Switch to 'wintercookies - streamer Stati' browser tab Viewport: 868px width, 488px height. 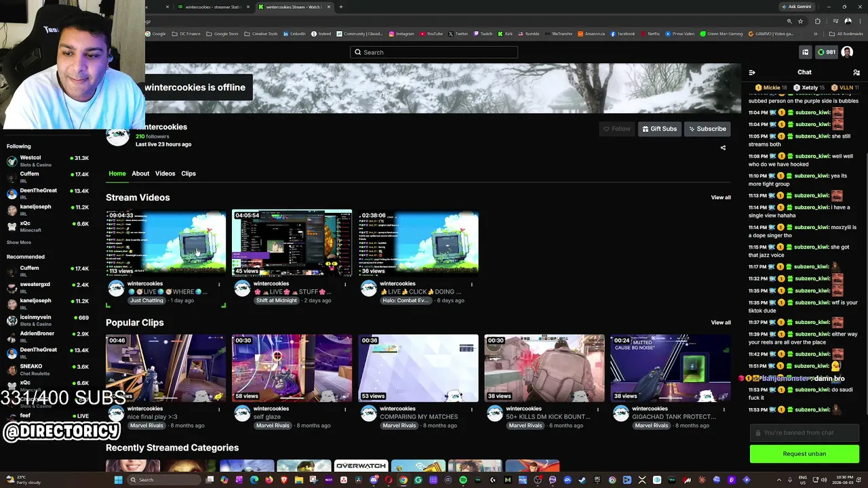pyautogui.click(x=213, y=7)
